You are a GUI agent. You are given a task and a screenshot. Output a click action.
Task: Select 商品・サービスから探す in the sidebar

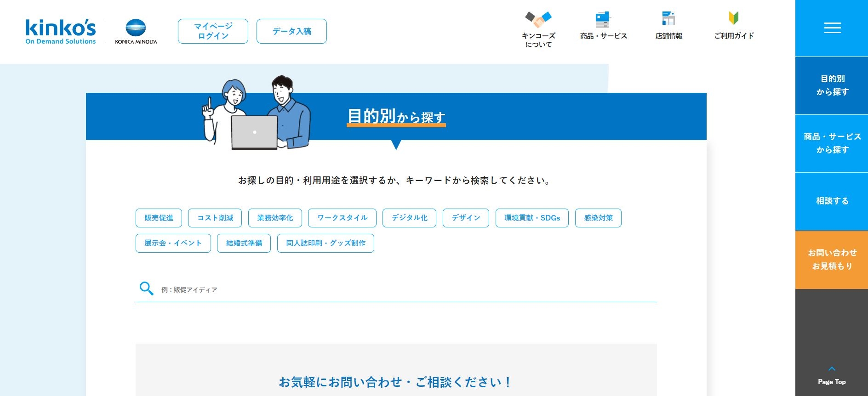(832, 143)
